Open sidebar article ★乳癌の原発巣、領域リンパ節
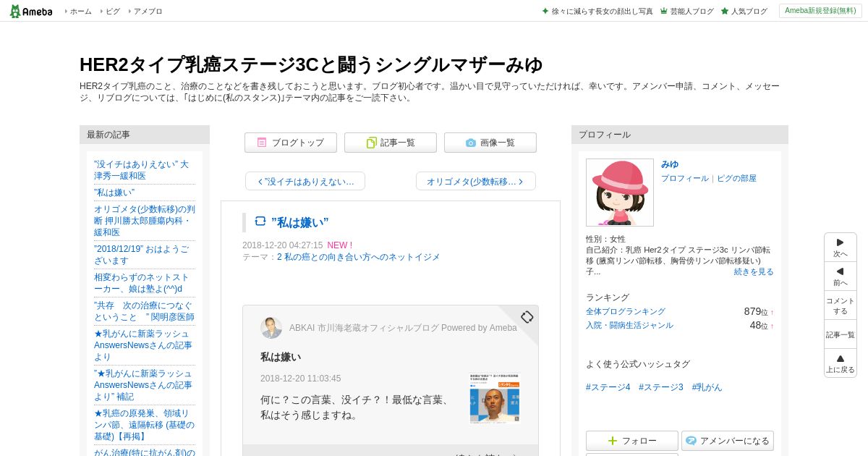Image resolution: width=868 pixels, height=456 pixels. tap(144, 425)
